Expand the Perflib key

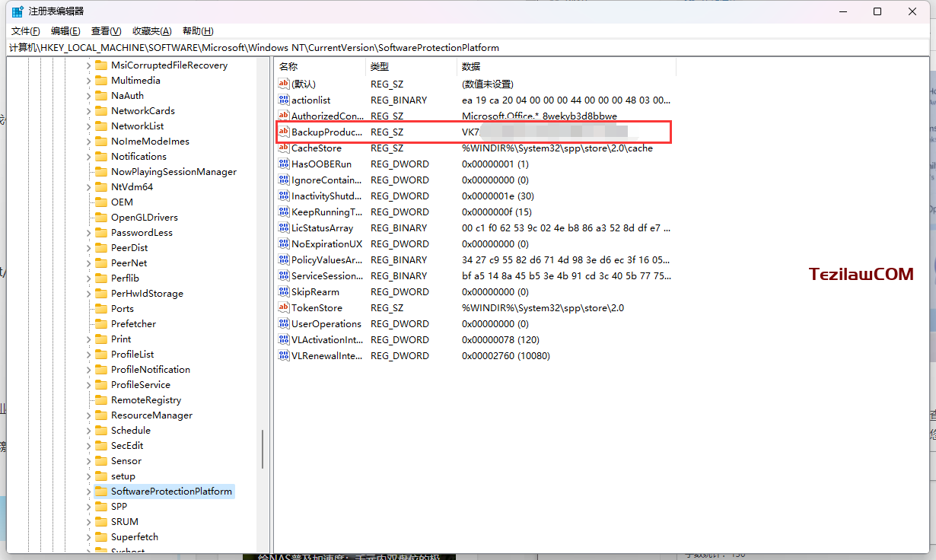[88, 278]
